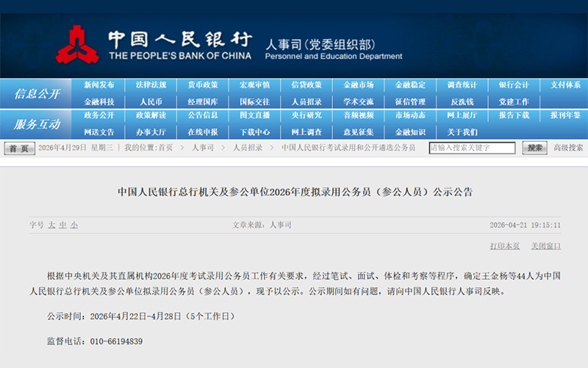Open 金融知识 section

tap(410, 132)
